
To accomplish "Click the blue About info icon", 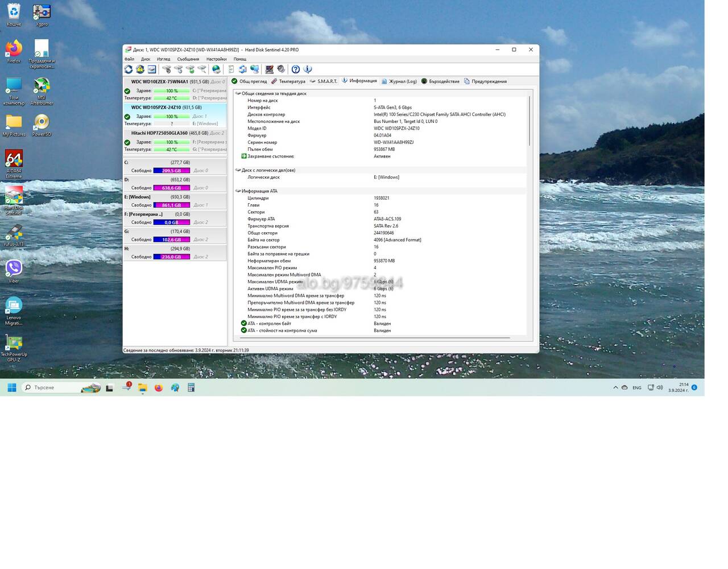I will pyautogui.click(x=308, y=69).
